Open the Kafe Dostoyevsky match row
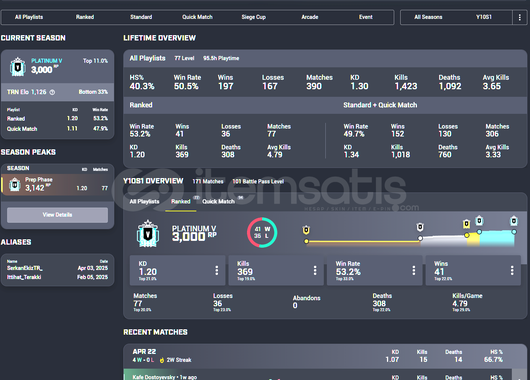Image resolution: width=530 pixels, height=380 pixels. tap(318, 375)
